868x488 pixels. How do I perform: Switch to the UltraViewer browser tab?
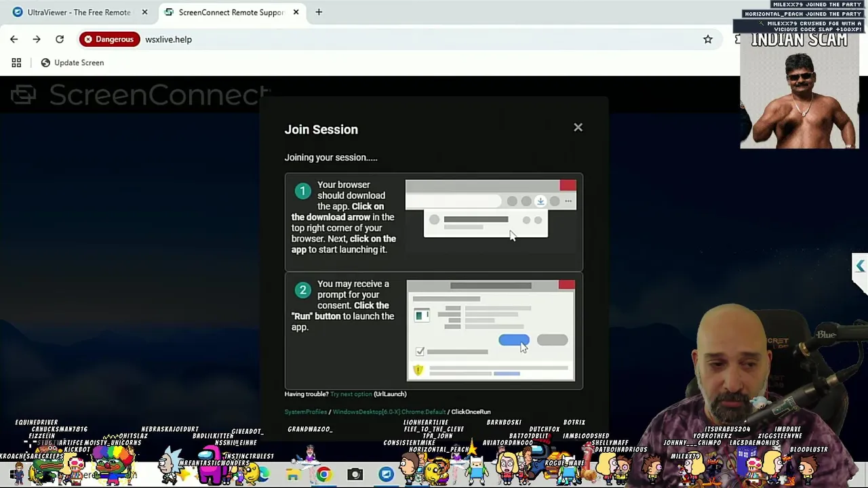(79, 12)
